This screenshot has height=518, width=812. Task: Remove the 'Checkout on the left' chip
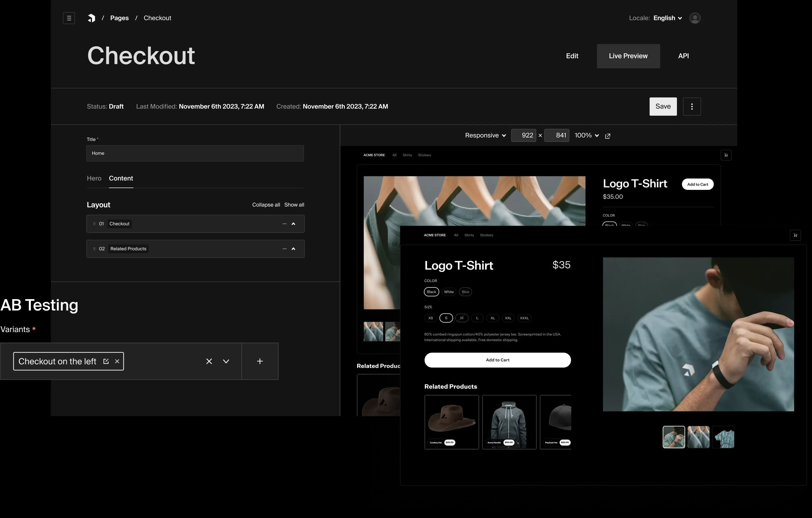point(117,361)
